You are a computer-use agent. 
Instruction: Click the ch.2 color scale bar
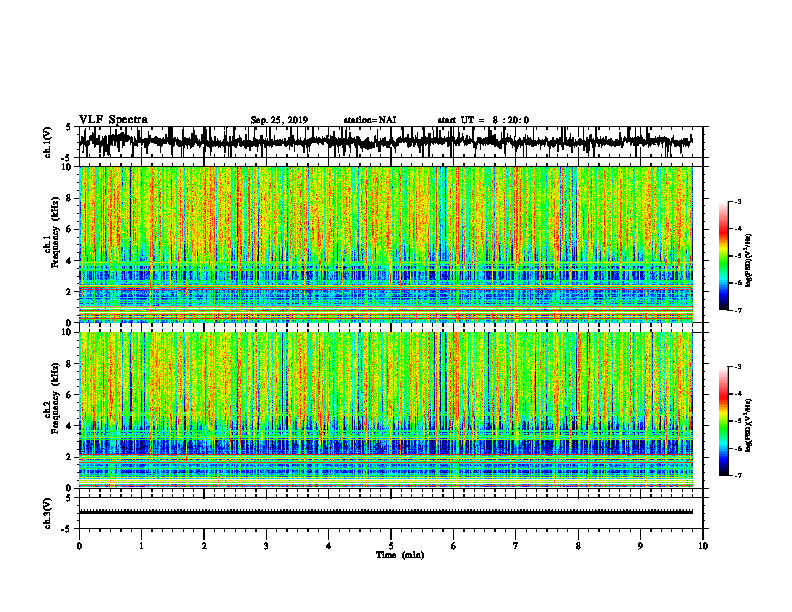(x=724, y=421)
